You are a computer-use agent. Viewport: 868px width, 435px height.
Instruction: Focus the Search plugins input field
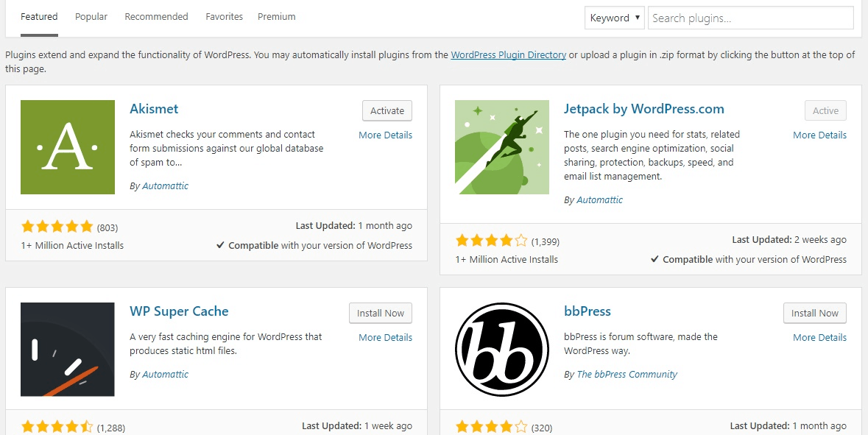(751, 18)
